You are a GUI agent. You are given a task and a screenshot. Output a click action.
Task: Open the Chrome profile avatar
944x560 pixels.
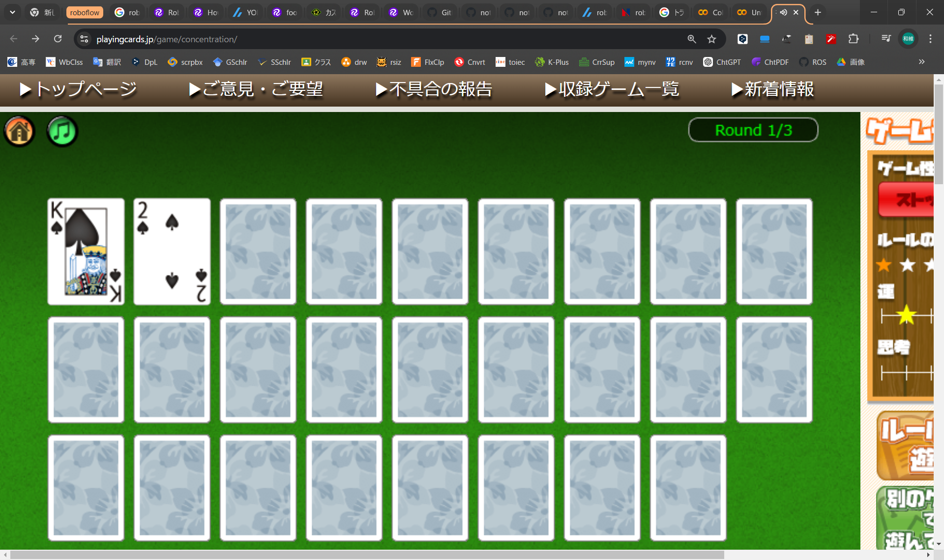pos(908,39)
